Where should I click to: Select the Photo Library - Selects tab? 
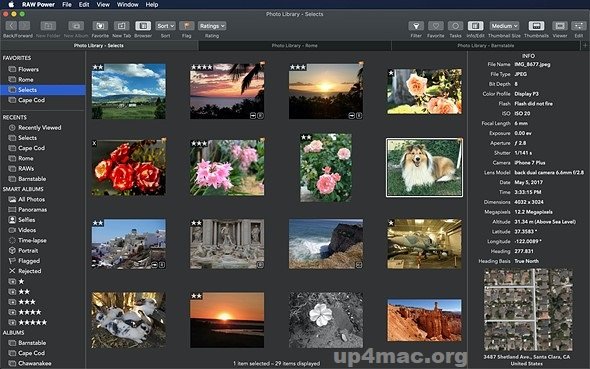pyautogui.click(x=99, y=46)
